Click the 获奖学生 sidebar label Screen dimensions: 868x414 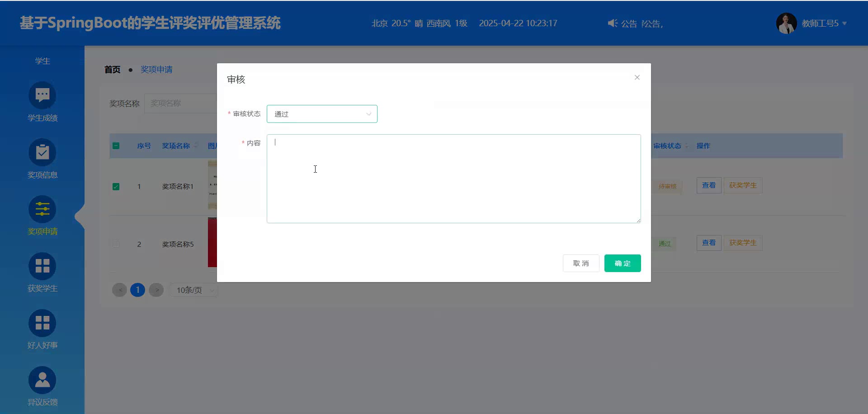42,288
